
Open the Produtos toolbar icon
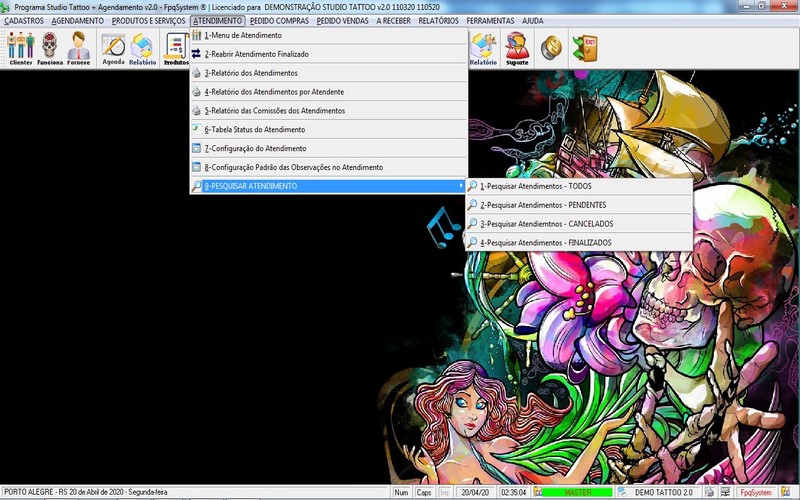(x=176, y=48)
